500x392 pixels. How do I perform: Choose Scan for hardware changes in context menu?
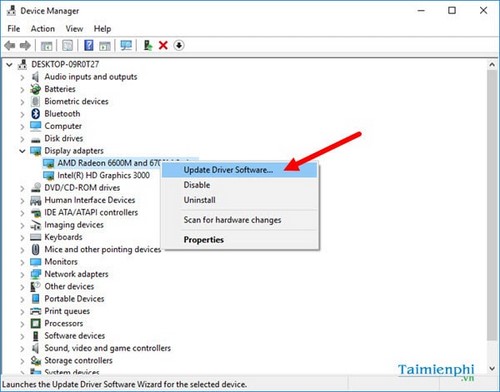239,220
